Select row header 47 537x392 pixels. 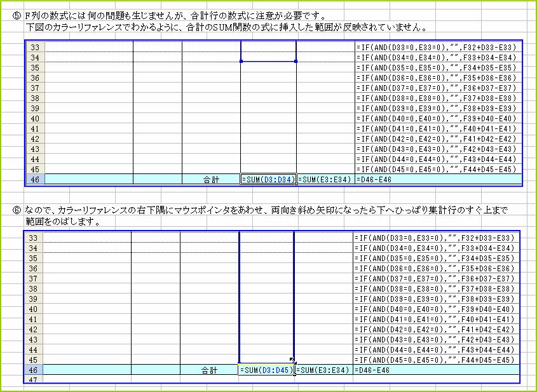[x=33, y=379]
